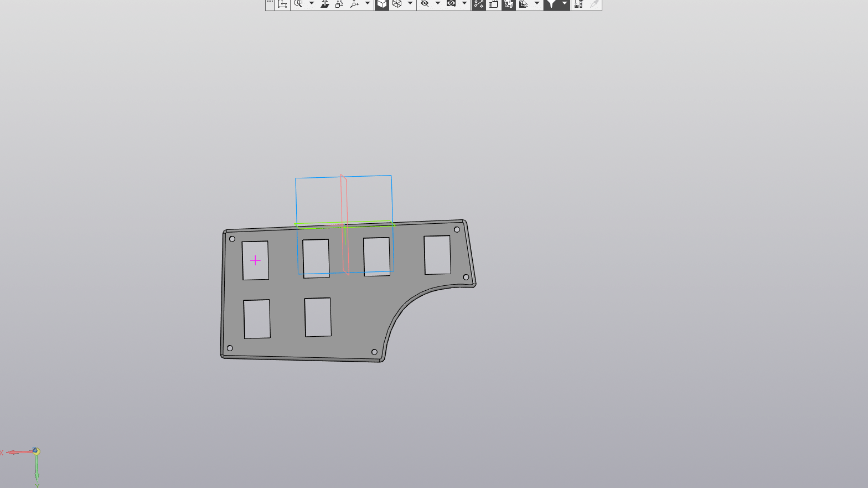Click the yellow origin sphere of axes
The height and width of the screenshot is (488, 868).
point(36,451)
